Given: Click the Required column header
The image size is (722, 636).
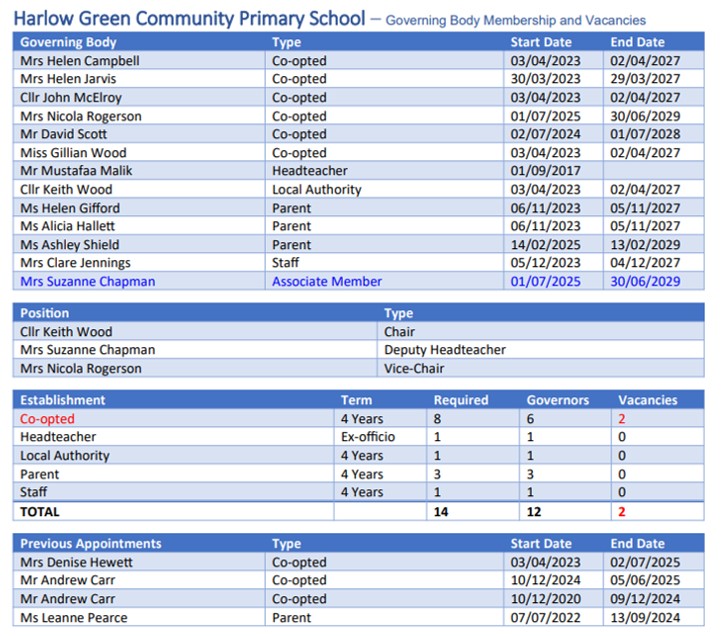Looking at the screenshot, I should (x=461, y=400).
